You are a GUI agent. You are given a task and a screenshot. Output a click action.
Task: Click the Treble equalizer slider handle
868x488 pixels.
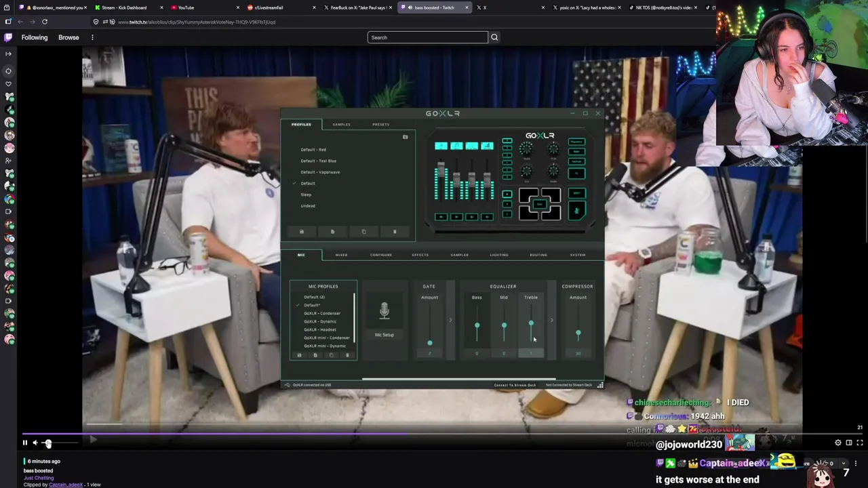tap(531, 323)
